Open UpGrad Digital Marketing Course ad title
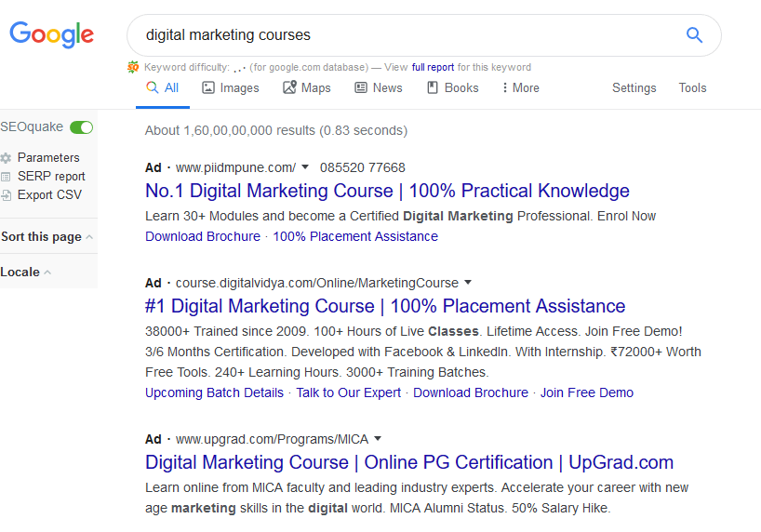The image size is (761, 532). pos(409,462)
